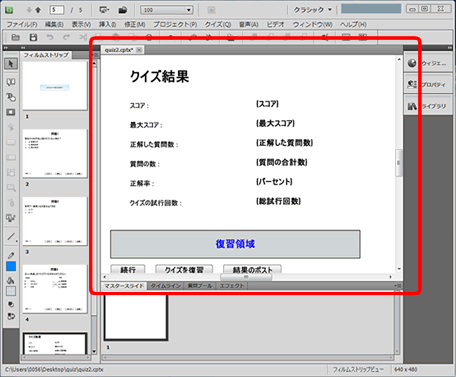Image resolution: width=456 pixels, height=377 pixels.
Task: Switch to the 質問プール tab
Action: 200,286
